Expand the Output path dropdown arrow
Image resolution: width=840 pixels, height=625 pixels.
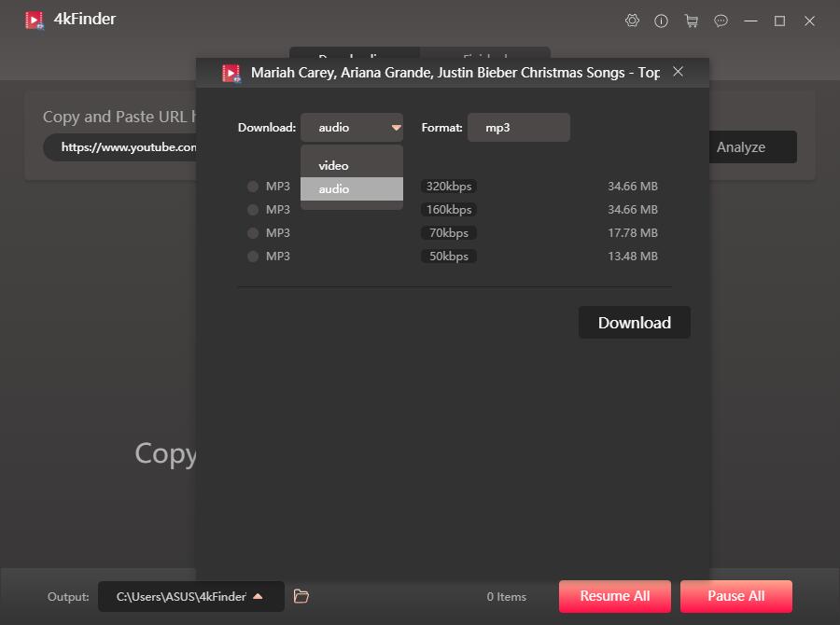click(258, 596)
